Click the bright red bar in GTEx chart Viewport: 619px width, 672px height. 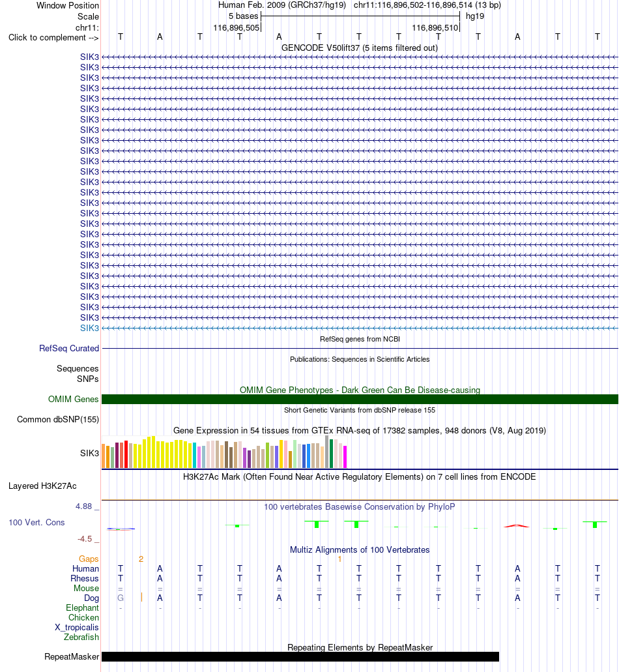[126, 454]
